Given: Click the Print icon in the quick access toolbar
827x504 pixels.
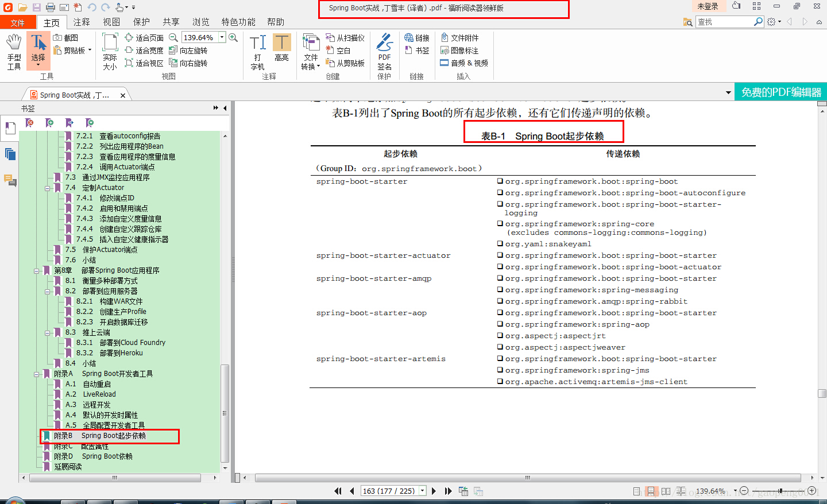Looking at the screenshot, I should point(50,7).
